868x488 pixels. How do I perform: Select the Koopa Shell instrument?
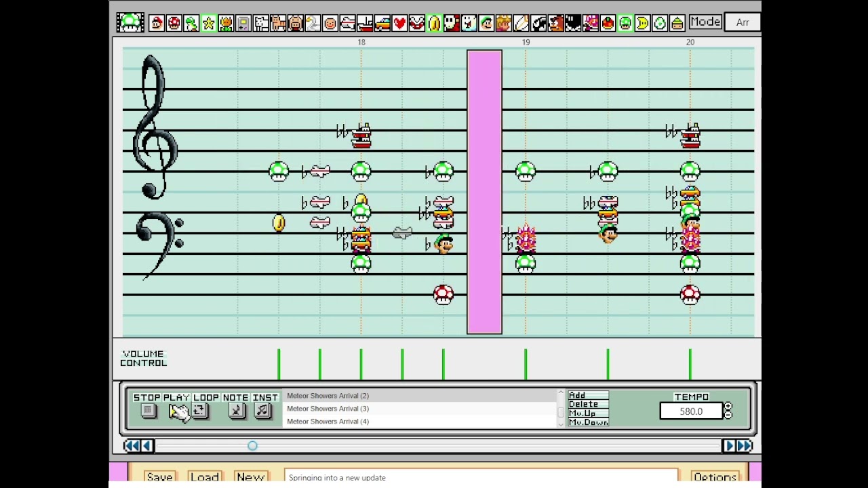(677, 23)
